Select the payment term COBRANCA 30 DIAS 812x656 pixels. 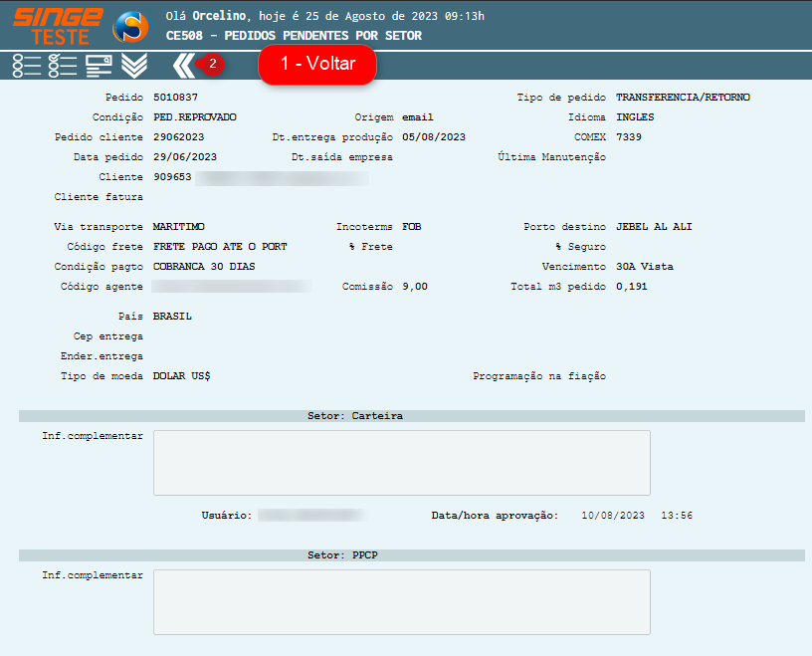pos(204,267)
